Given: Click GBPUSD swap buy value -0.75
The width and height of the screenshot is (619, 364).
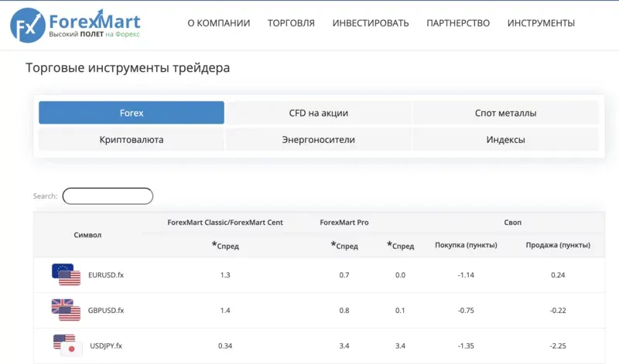Looking at the screenshot, I should [467, 311].
